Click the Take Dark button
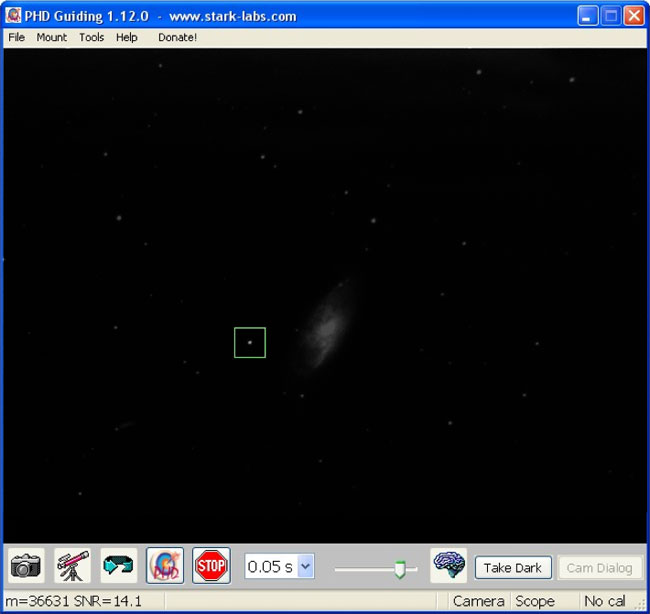Image resolution: width=650 pixels, height=614 pixels. (513, 568)
